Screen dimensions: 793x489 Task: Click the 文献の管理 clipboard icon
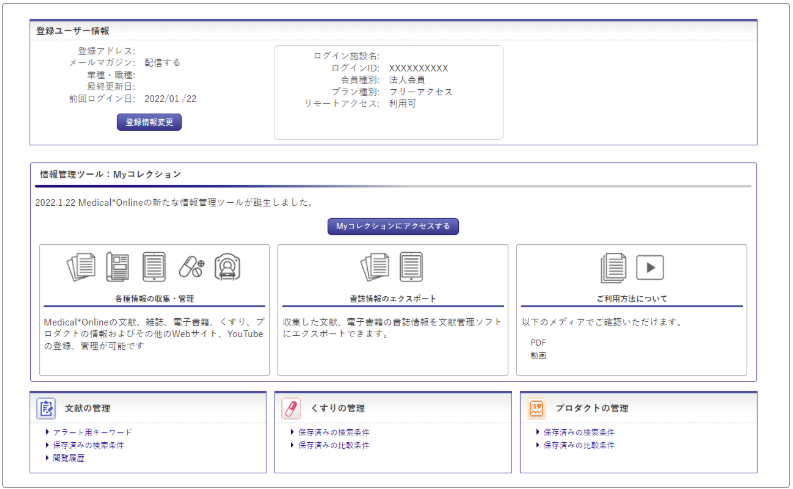(46, 408)
